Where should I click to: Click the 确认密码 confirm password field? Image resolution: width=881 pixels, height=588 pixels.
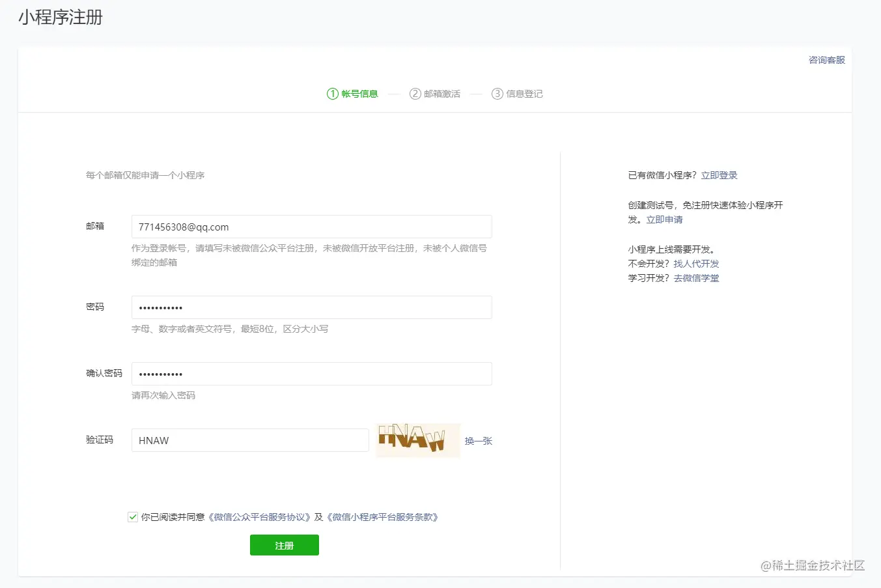[311, 374]
